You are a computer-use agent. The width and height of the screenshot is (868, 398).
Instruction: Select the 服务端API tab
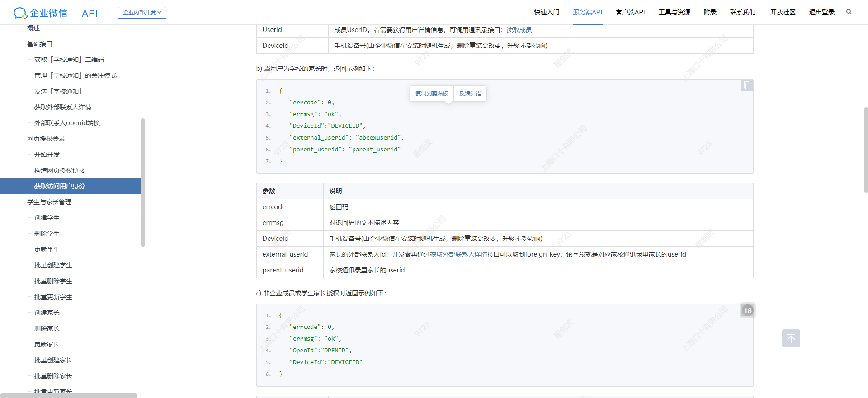click(588, 12)
